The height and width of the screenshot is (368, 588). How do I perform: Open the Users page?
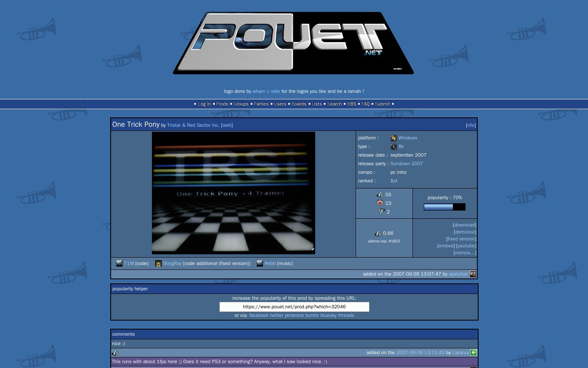pos(280,104)
